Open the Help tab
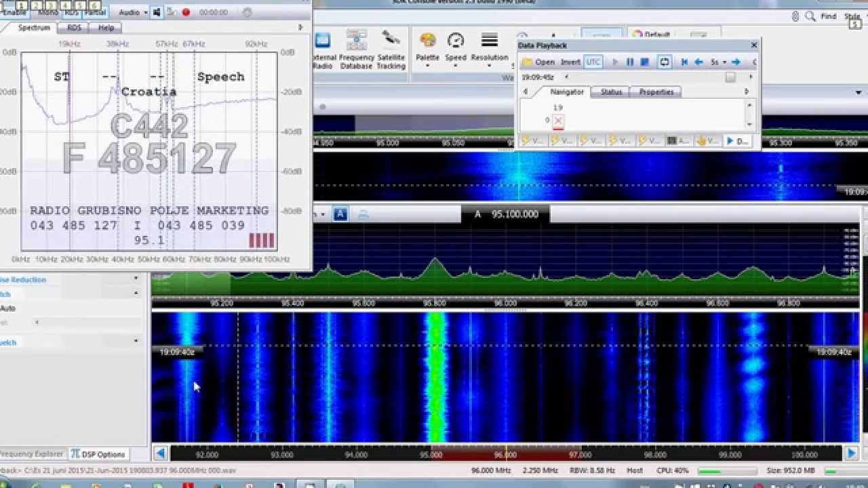This screenshot has height=488, width=868. [106, 28]
